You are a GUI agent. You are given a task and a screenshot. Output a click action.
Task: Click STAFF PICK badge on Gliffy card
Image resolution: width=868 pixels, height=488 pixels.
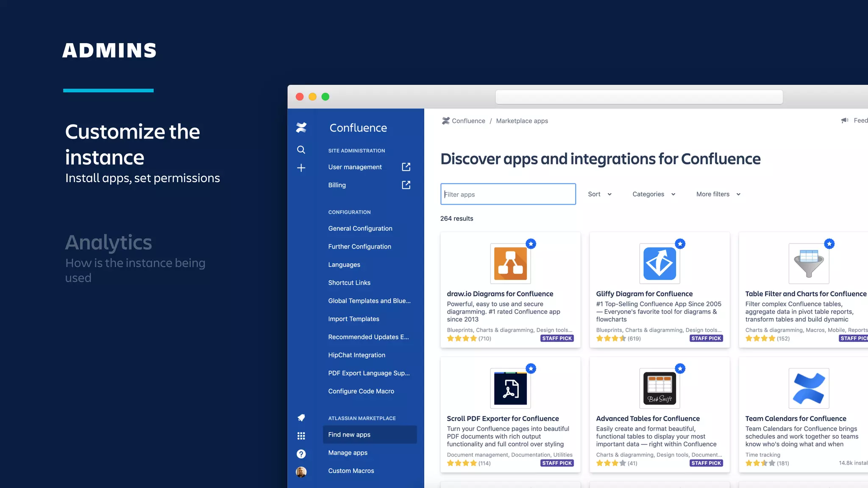coord(706,338)
